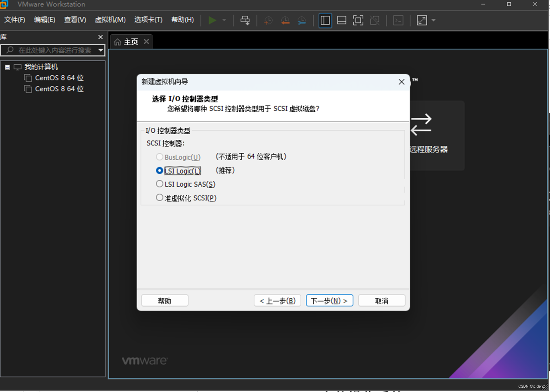Viewport: 550px width, 392px height.
Task: Click the 下一步(N) next button
Action: point(329,301)
